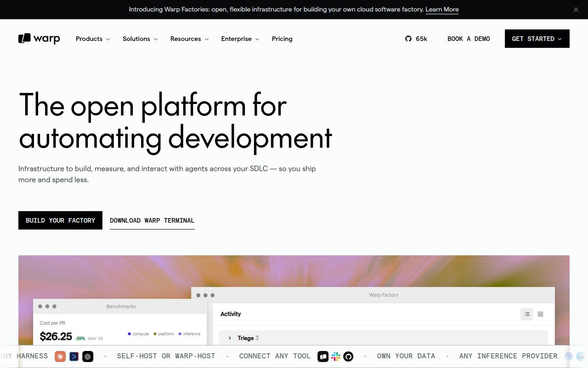This screenshot has width=588, height=368.
Task: Click the Benchmarks window title
Action: click(x=121, y=306)
